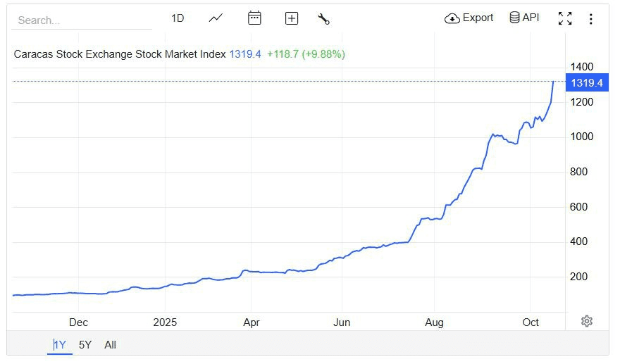Select the 1Y time range

point(60,345)
